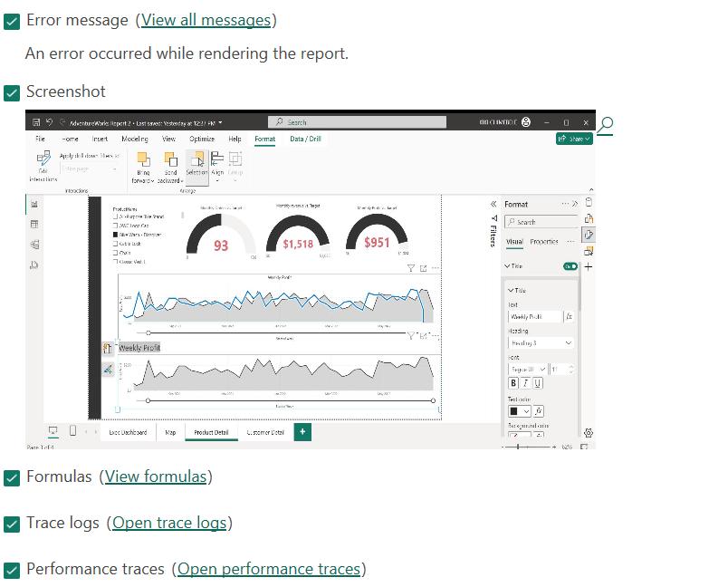Open the View formulas link
Viewport: 728px width, 587px height.
[x=156, y=476]
